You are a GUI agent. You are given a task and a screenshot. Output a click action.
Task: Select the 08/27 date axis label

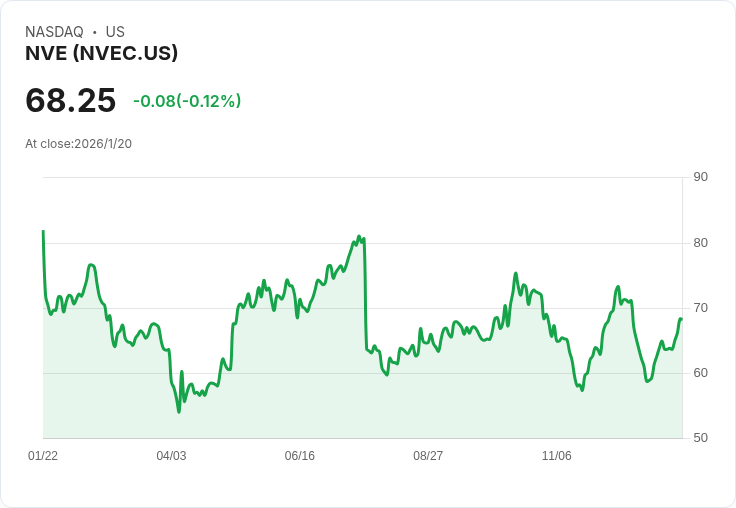(x=428, y=456)
